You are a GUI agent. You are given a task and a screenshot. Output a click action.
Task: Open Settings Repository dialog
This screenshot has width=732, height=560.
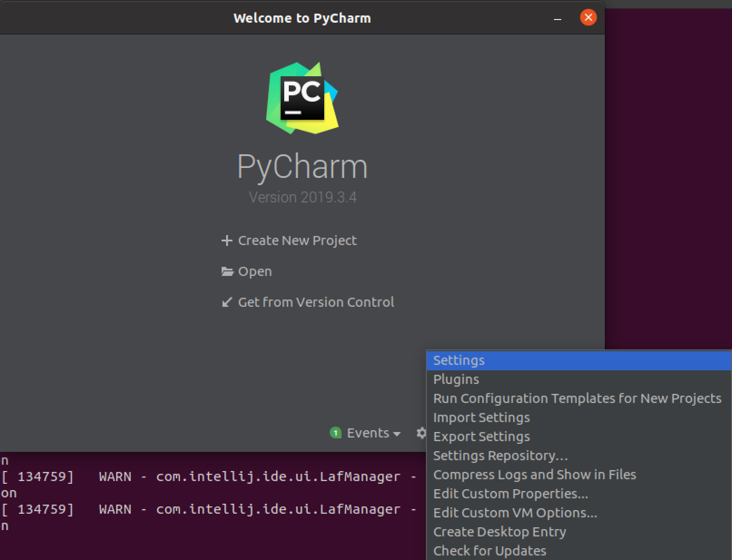click(500, 456)
